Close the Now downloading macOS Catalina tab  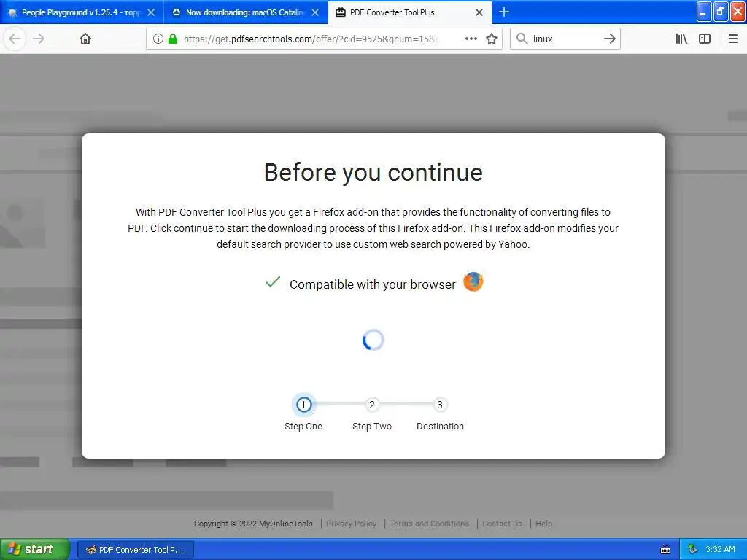315,12
